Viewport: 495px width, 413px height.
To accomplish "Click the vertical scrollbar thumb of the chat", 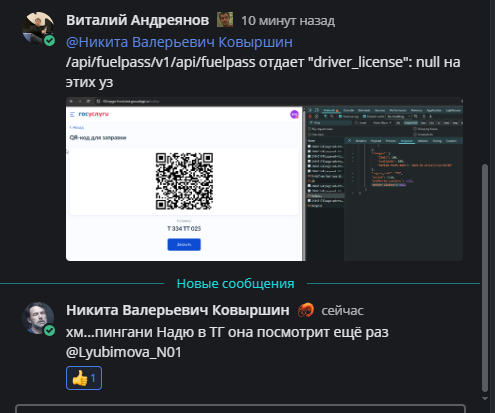I will pos(485,278).
